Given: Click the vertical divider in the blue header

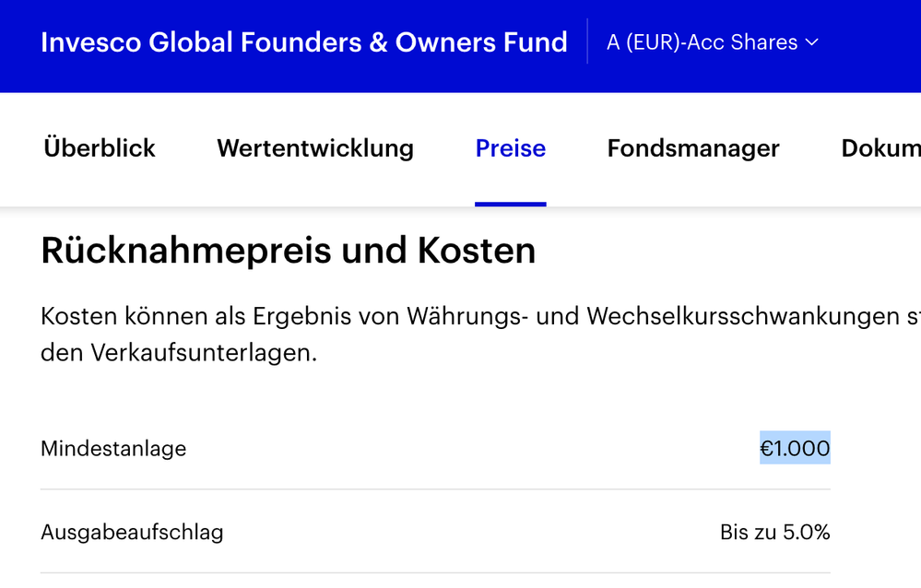Looking at the screenshot, I should 587,42.
